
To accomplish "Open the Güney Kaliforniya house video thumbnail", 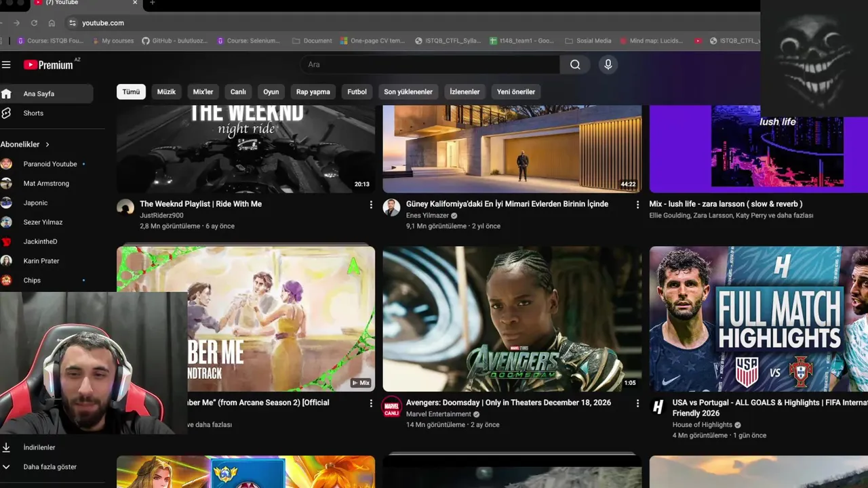I will click(x=512, y=149).
